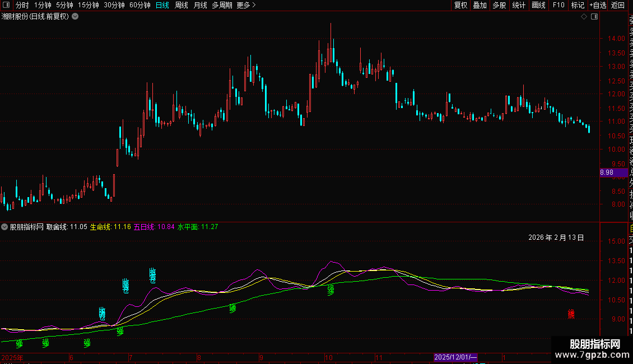Click the highlighted 2025/12/01 date marker
The height and width of the screenshot is (364, 633).
tap(455, 357)
